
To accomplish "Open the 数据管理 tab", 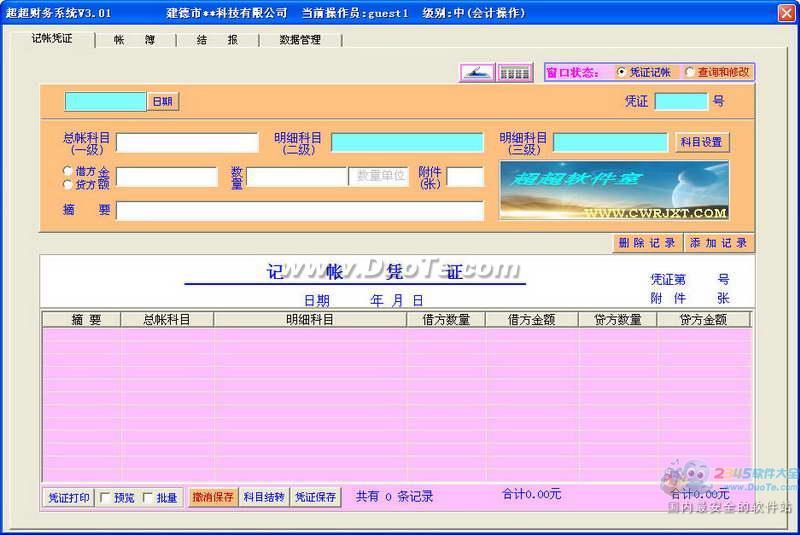I will point(300,40).
